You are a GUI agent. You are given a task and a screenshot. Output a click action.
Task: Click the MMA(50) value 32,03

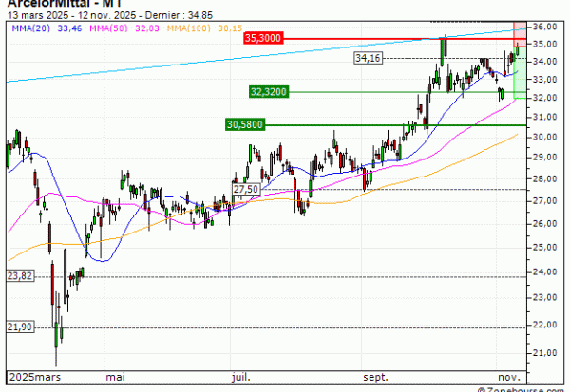pos(147,28)
